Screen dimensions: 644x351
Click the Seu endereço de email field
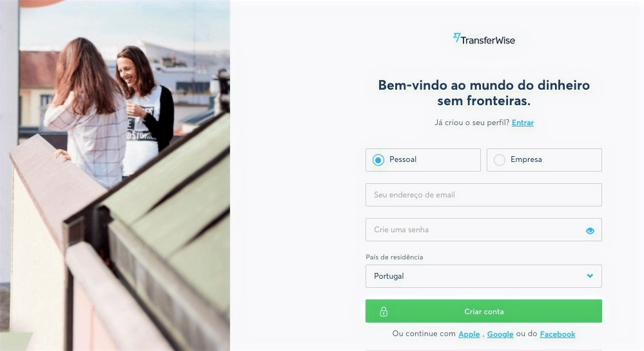click(x=483, y=195)
